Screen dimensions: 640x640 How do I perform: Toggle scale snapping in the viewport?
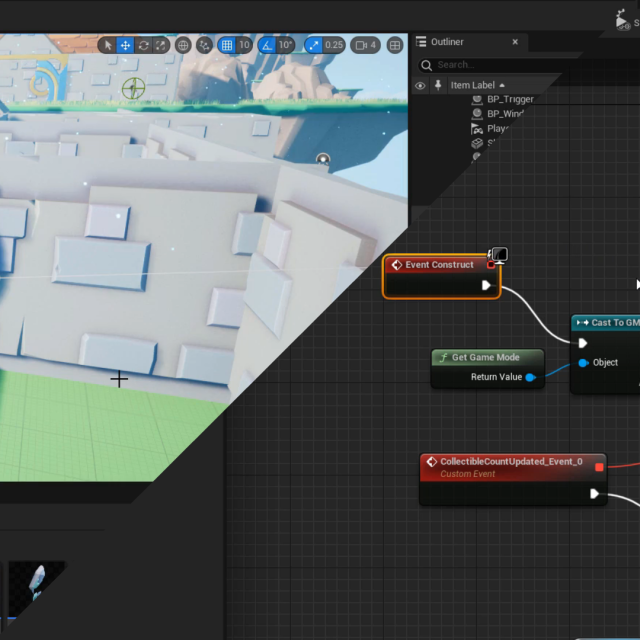pos(313,45)
